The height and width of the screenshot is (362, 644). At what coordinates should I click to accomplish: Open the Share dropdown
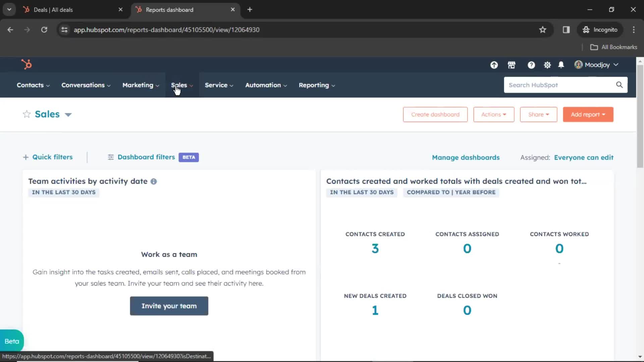(538, 115)
